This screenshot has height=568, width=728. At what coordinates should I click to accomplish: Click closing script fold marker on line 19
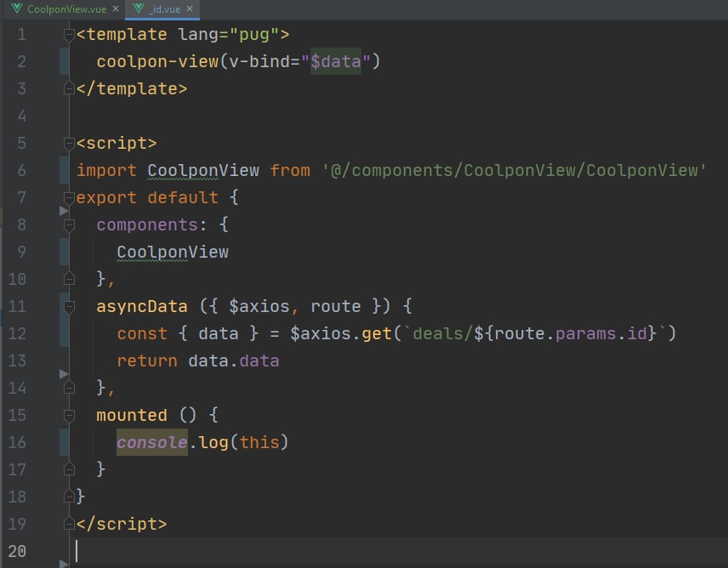[69, 524]
